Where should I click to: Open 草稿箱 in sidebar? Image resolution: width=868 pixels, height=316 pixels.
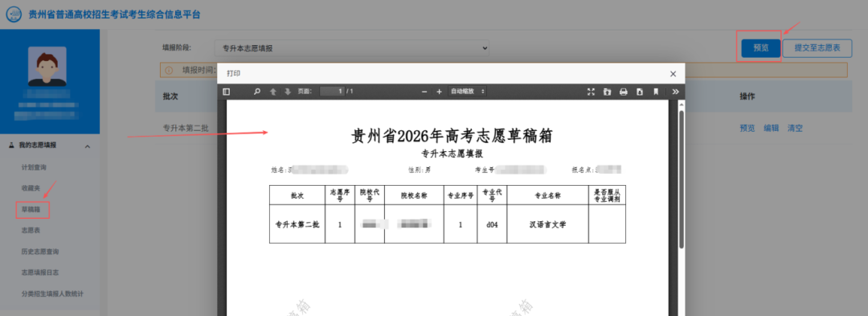(x=31, y=210)
